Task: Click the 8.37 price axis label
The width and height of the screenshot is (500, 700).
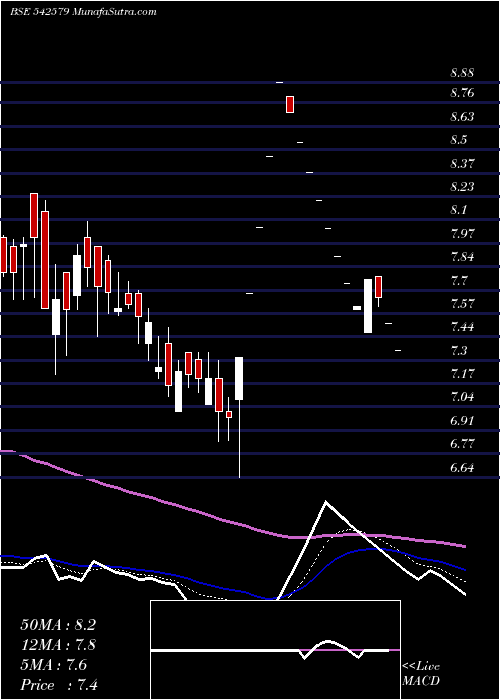Action: (462, 164)
